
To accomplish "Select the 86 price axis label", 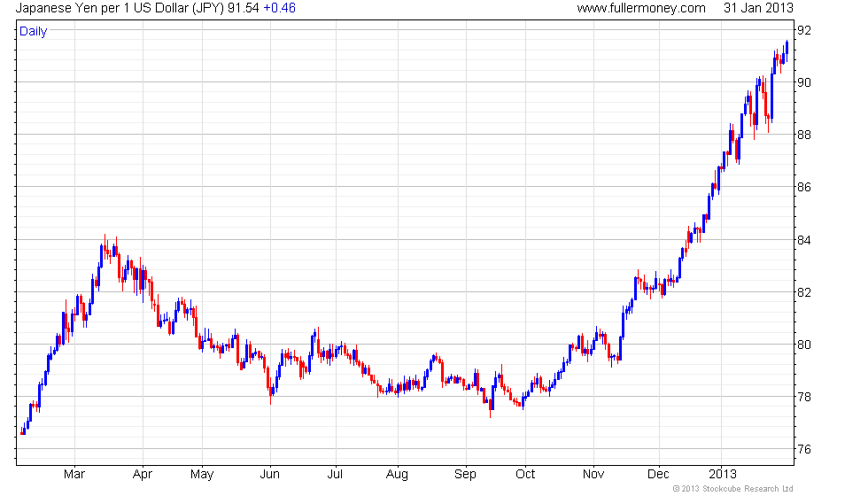I will (804, 187).
